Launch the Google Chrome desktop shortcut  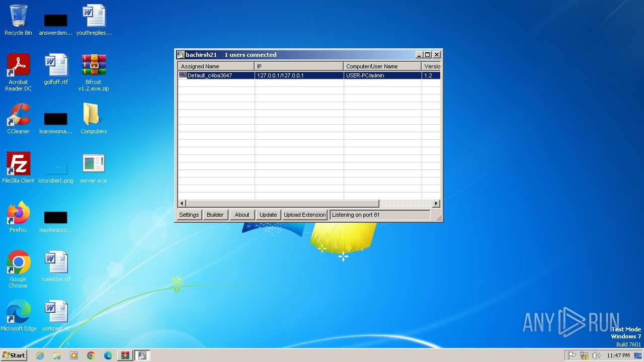(18, 269)
